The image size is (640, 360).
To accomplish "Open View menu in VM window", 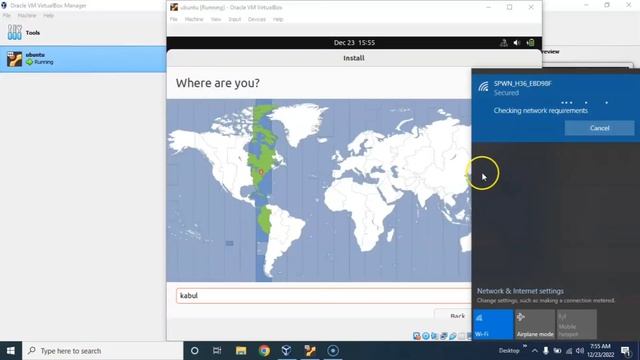I will tap(216, 19).
